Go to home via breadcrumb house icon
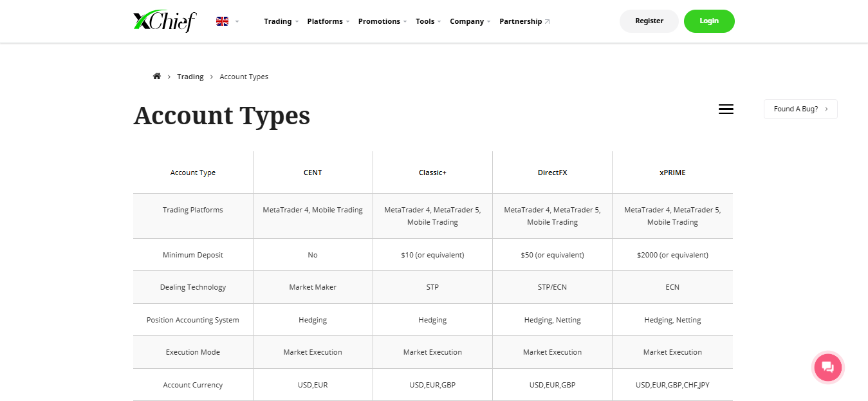Viewport: 868px width, 401px height. tap(156, 76)
